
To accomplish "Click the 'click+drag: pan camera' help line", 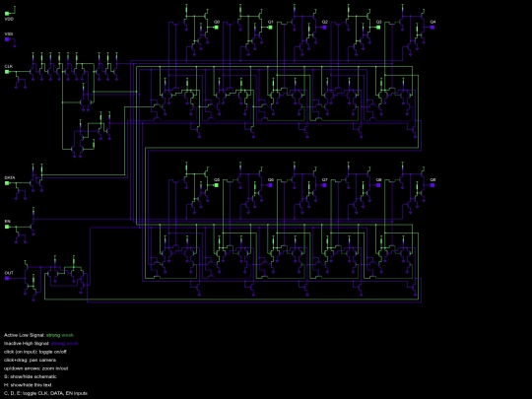I will coord(30,360).
